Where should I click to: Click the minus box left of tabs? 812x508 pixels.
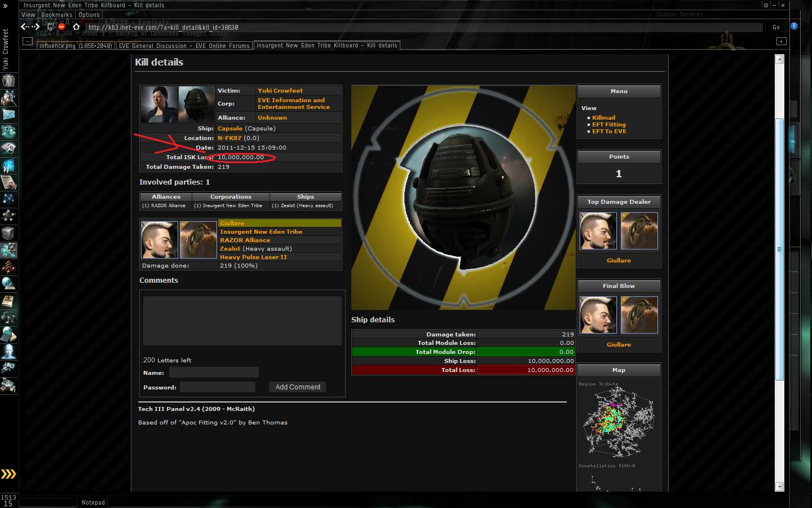(28, 41)
